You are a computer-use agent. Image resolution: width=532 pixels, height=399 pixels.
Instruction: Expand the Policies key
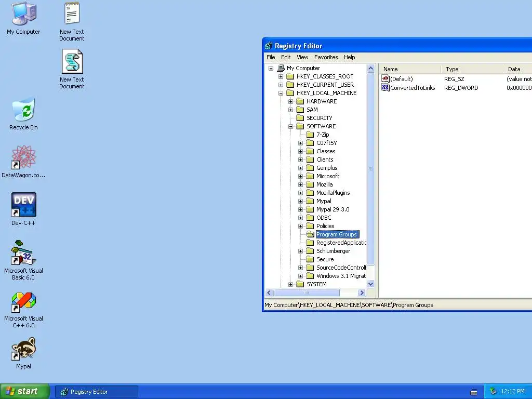pyautogui.click(x=301, y=227)
